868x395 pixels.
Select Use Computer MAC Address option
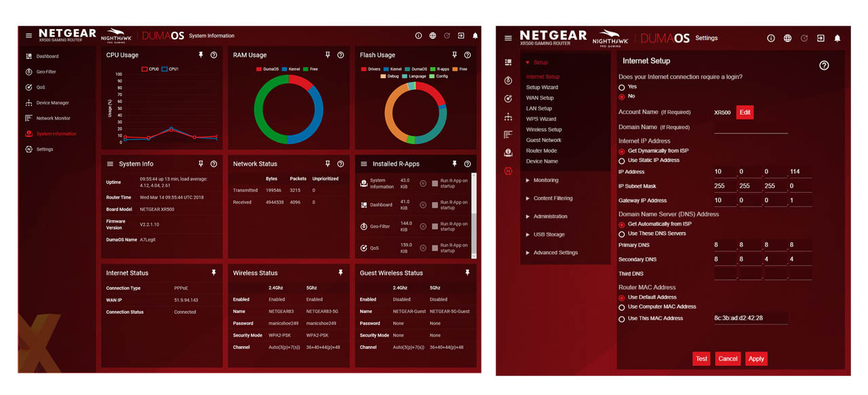[622, 307]
